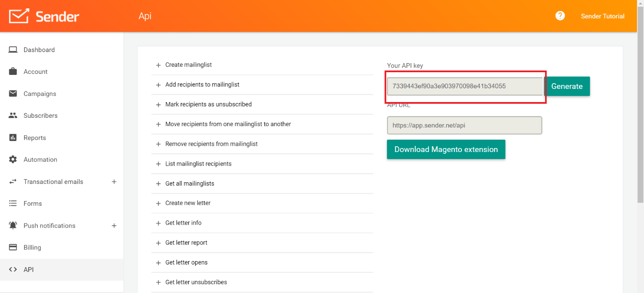Expand Transactional emails submenu plus
644x293 pixels.
(x=114, y=181)
